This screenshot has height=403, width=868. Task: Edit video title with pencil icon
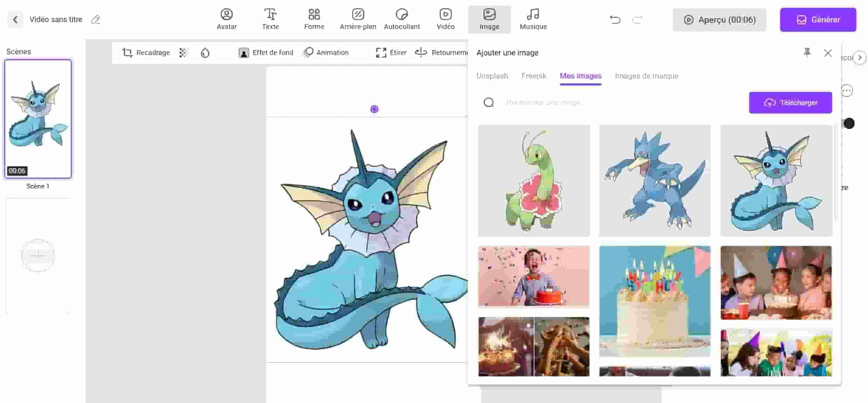pyautogui.click(x=95, y=20)
